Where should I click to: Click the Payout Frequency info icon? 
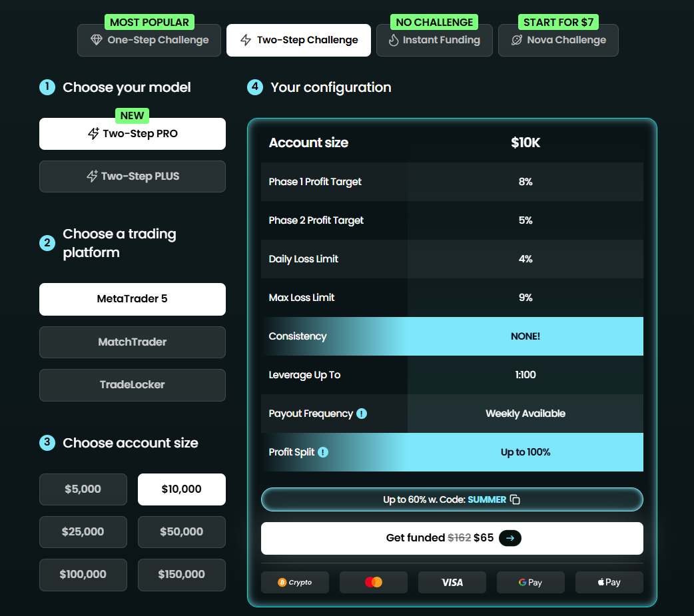tap(362, 414)
